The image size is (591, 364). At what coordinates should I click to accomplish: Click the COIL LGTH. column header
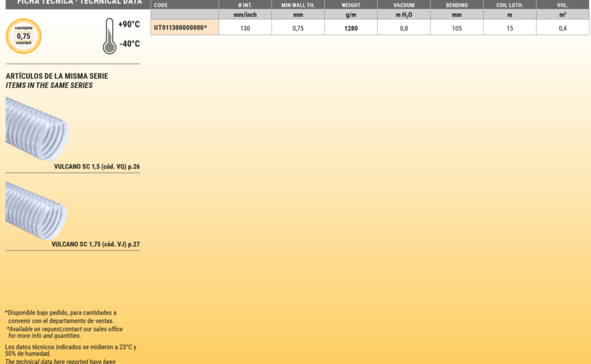tap(509, 5)
